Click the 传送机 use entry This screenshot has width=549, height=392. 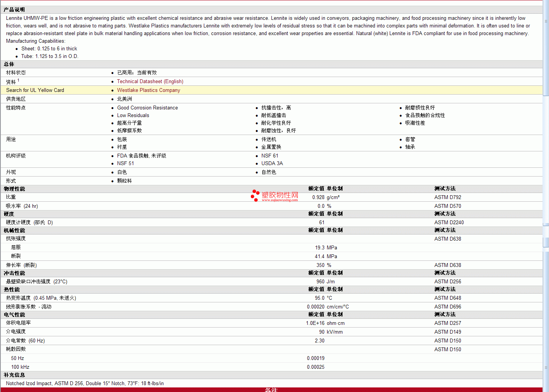(269, 139)
